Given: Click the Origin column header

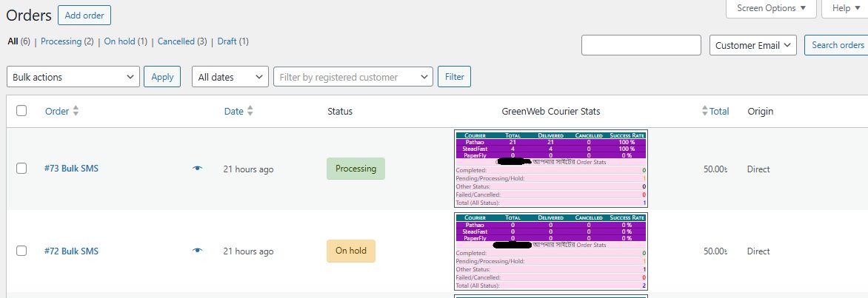Looking at the screenshot, I should click(760, 111).
